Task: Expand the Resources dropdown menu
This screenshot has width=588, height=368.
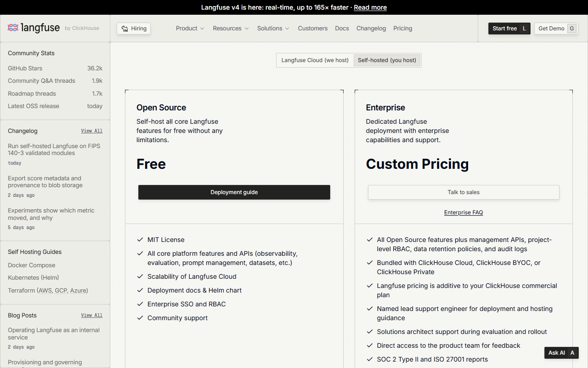Action: click(231, 29)
